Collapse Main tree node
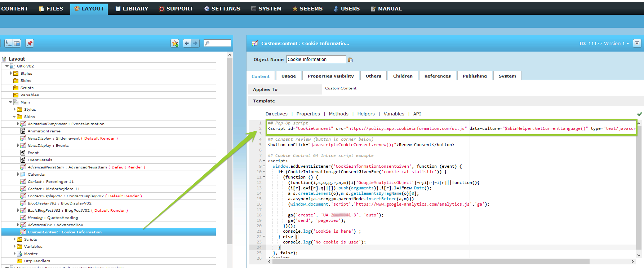This screenshot has width=644, height=268. 10,102
